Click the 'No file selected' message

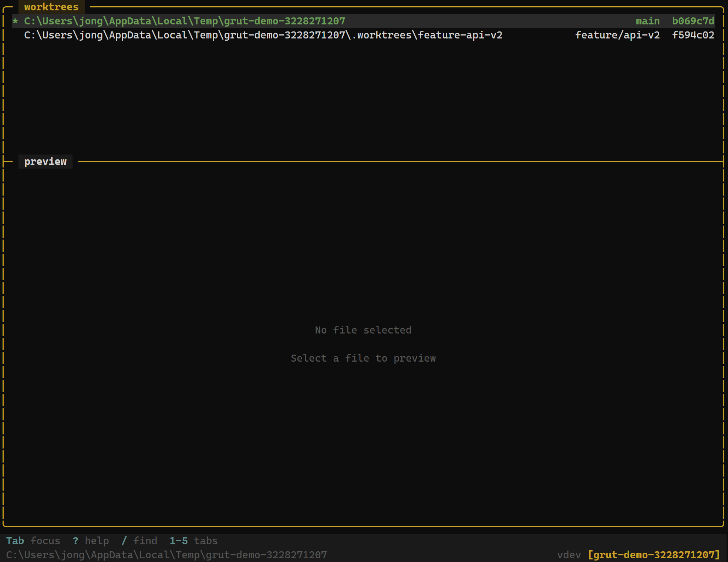[x=363, y=330]
